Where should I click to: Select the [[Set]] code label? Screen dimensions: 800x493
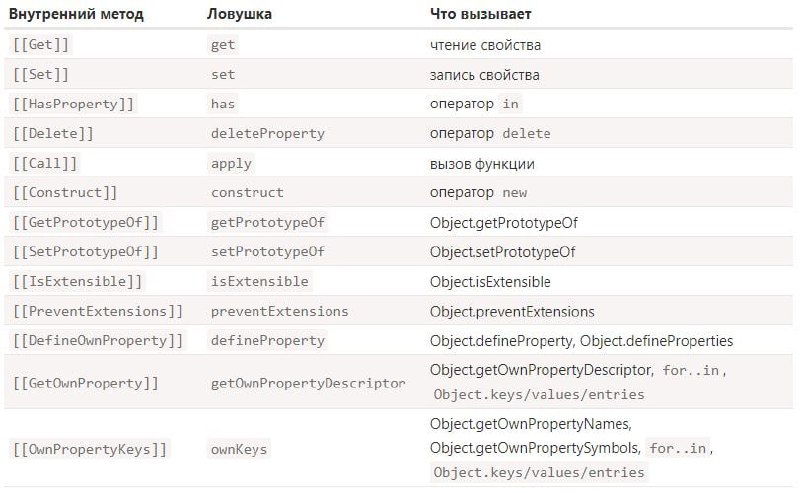(x=41, y=75)
